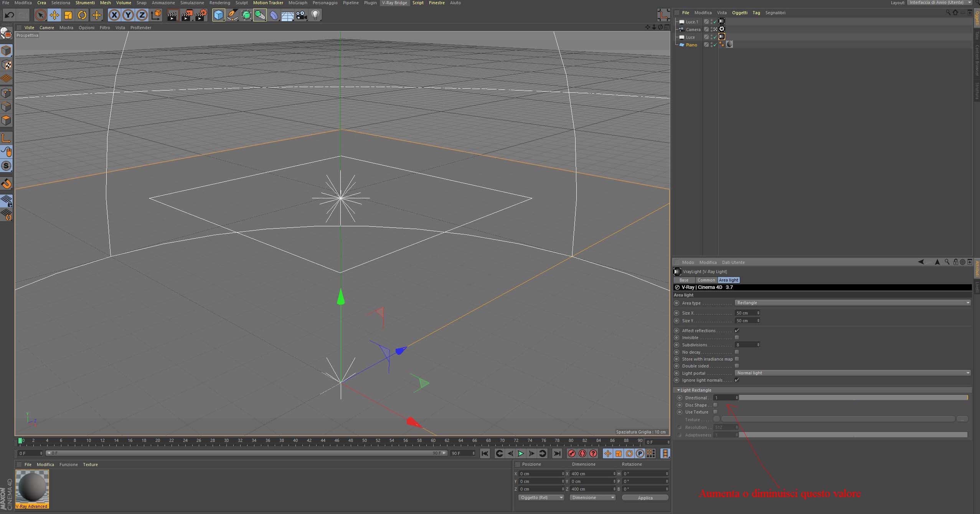Toggle the Double sided checkbox

pyautogui.click(x=737, y=366)
